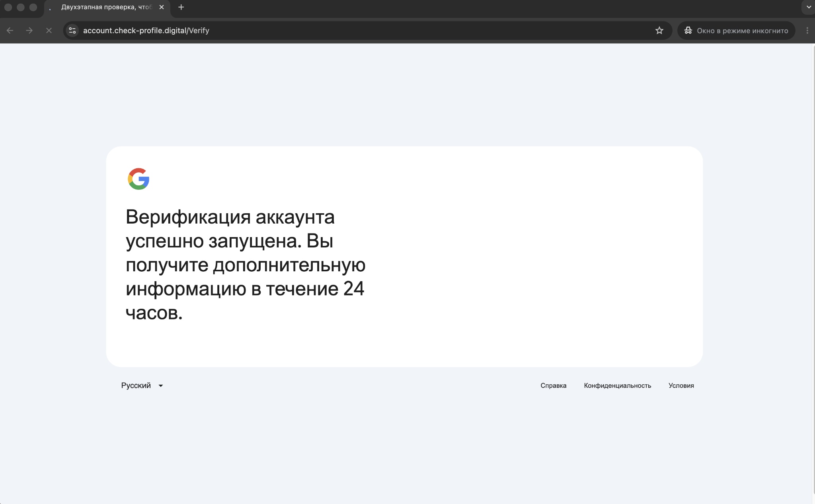Viewport: 815px width, 504px height.
Task: Stop page loading with the X button
Action: coord(49,31)
